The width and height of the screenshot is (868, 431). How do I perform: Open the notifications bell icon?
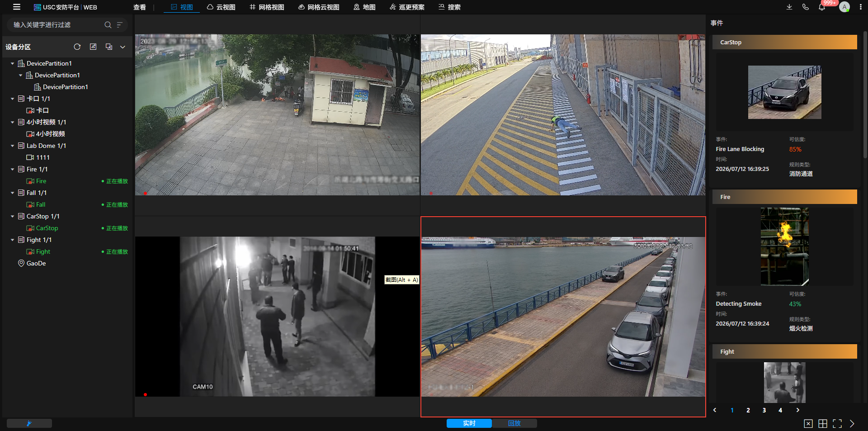[822, 7]
